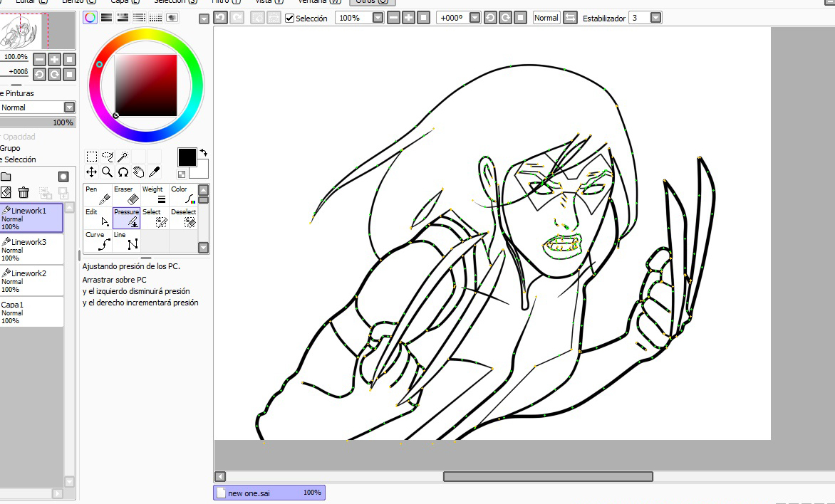Toggle the swatches grid panel

point(155,18)
